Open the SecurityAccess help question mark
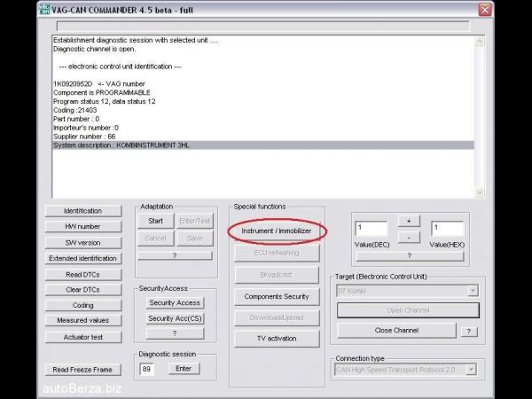This screenshot has width=532, height=399. coord(175,334)
